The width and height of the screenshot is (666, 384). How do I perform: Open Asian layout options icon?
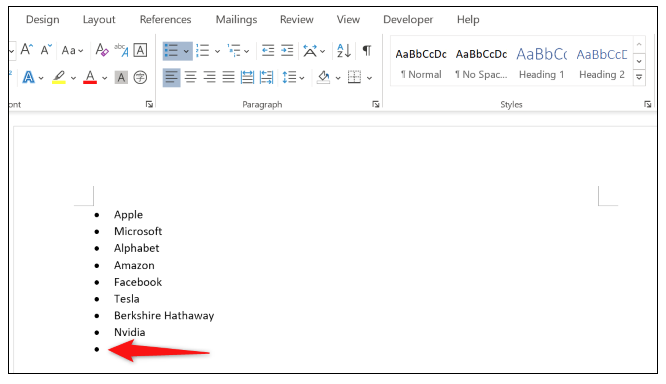[310, 51]
